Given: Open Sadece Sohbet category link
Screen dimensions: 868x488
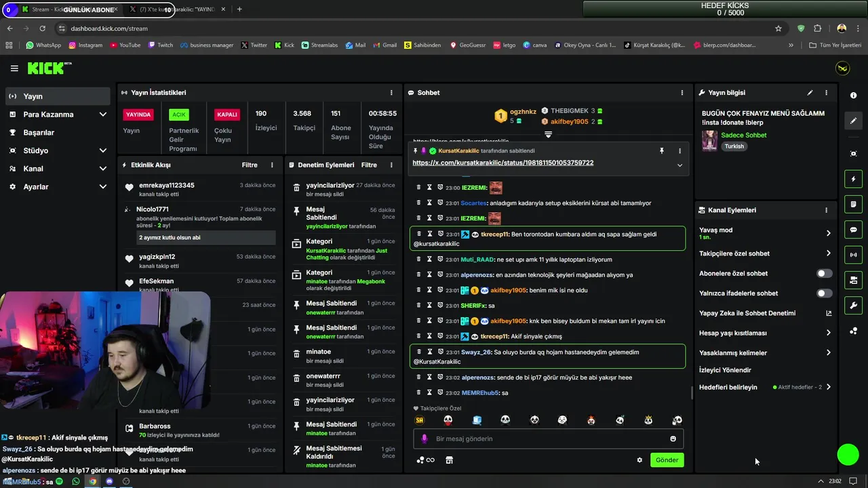Looking at the screenshot, I should click(x=743, y=136).
